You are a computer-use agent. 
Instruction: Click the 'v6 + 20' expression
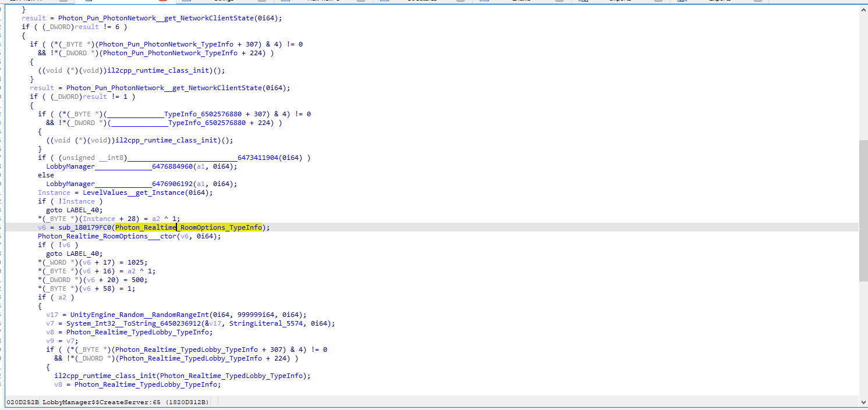[x=99, y=280]
